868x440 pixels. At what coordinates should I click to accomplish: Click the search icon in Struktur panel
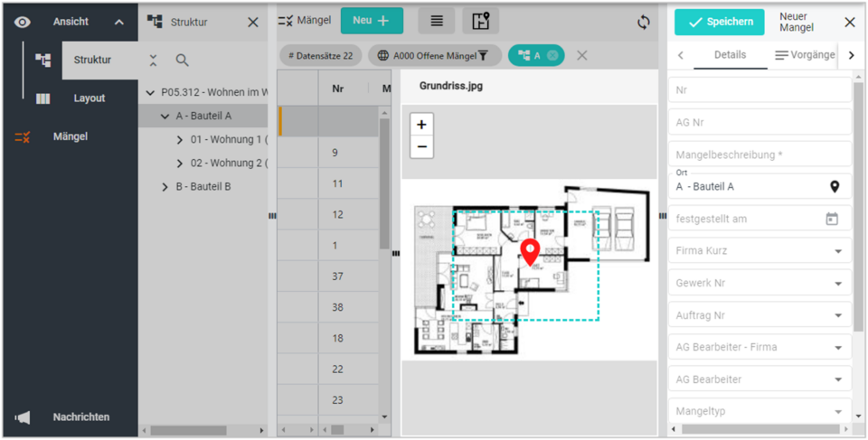[182, 61]
